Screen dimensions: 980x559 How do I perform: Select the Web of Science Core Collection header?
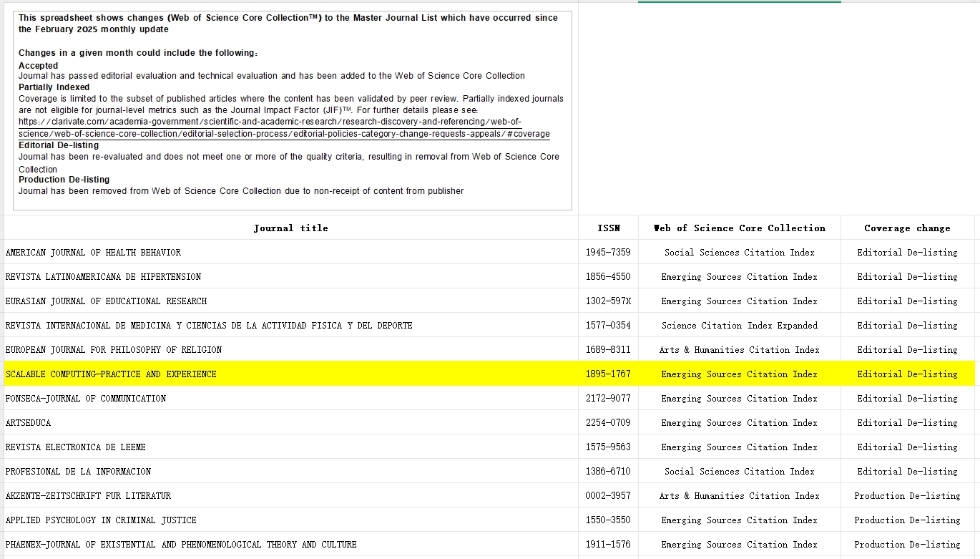pos(740,228)
